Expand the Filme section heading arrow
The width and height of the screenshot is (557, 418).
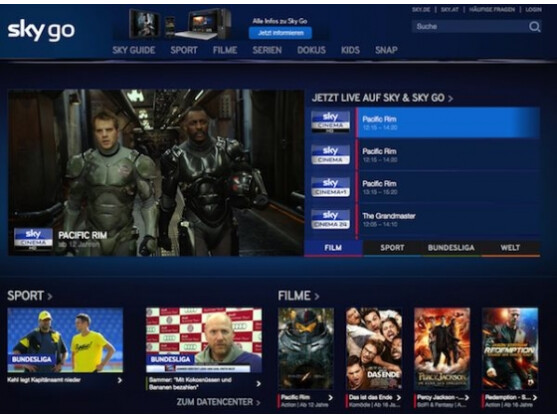317,296
